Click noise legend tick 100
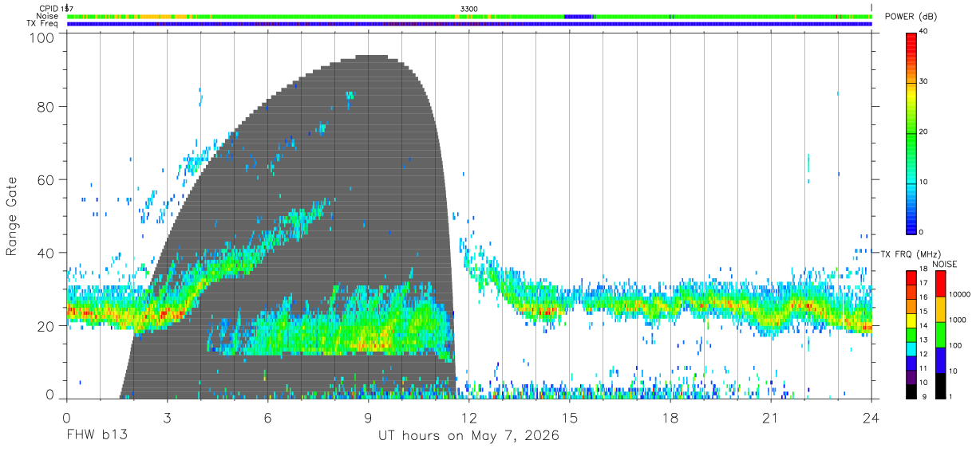Screen dimensions: 980x452 pos(957,345)
